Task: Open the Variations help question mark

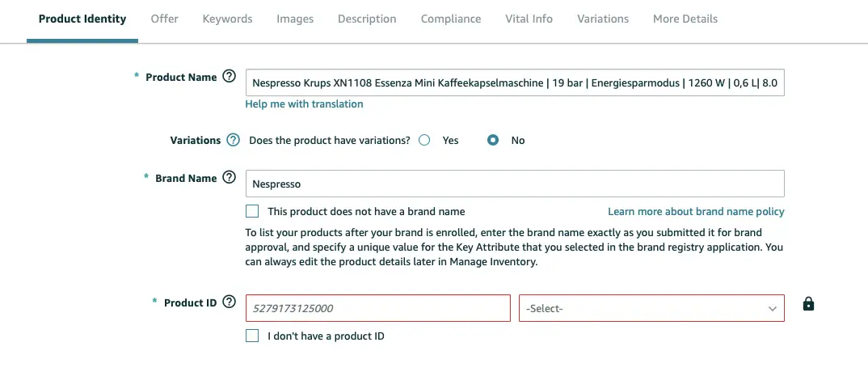Action: pyautogui.click(x=233, y=140)
